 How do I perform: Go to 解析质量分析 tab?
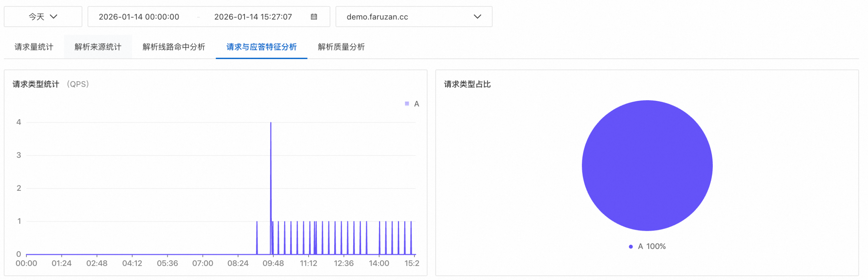(341, 47)
